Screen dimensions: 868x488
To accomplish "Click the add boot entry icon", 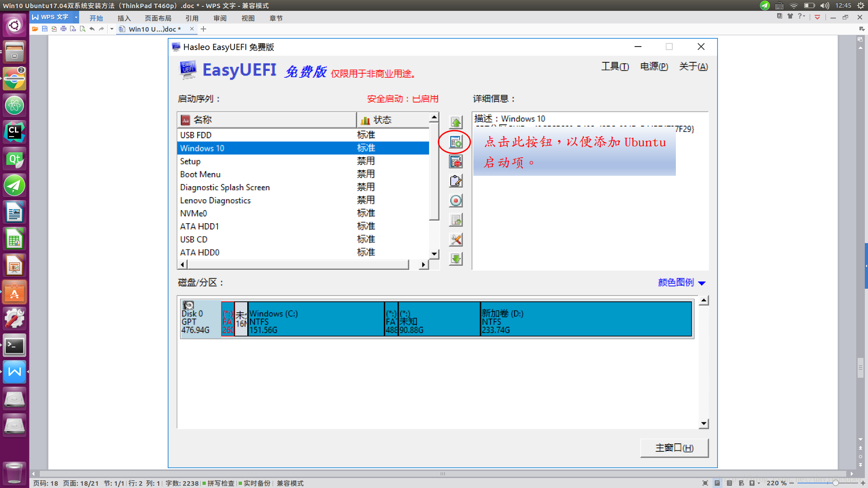I will pyautogui.click(x=456, y=142).
